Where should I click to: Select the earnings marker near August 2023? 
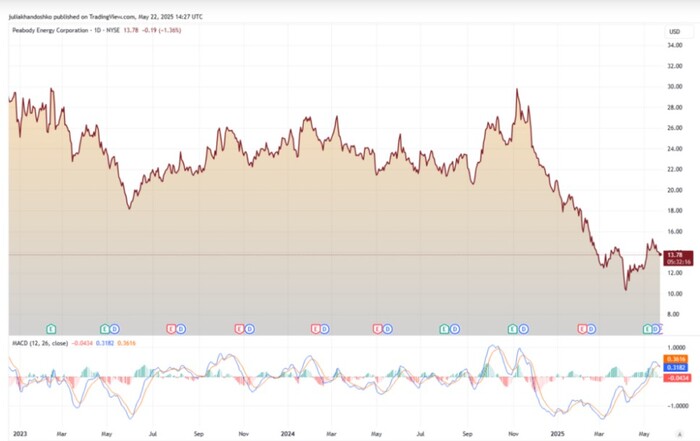[x=171, y=328]
